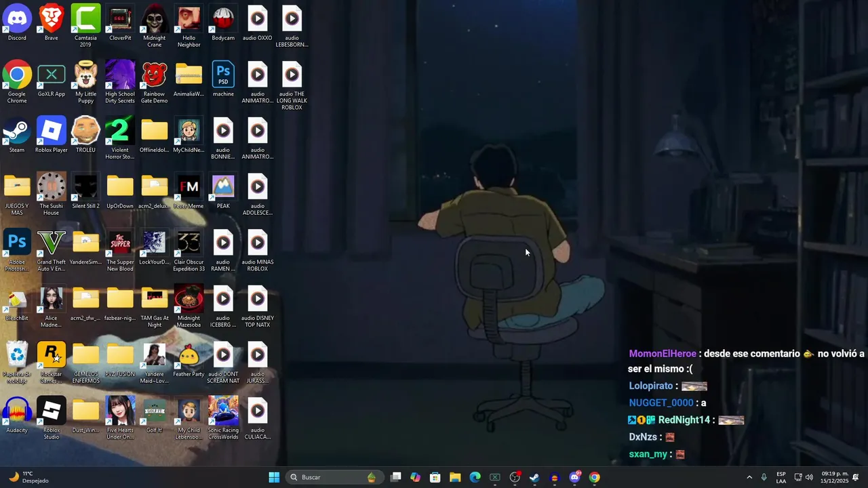Select the Adobe Photoshop desktop shortcut
The height and width of the screenshot is (488, 868).
point(17,251)
